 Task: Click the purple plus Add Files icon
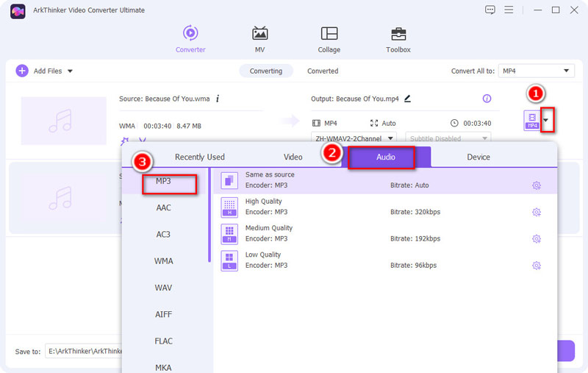pos(22,71)
